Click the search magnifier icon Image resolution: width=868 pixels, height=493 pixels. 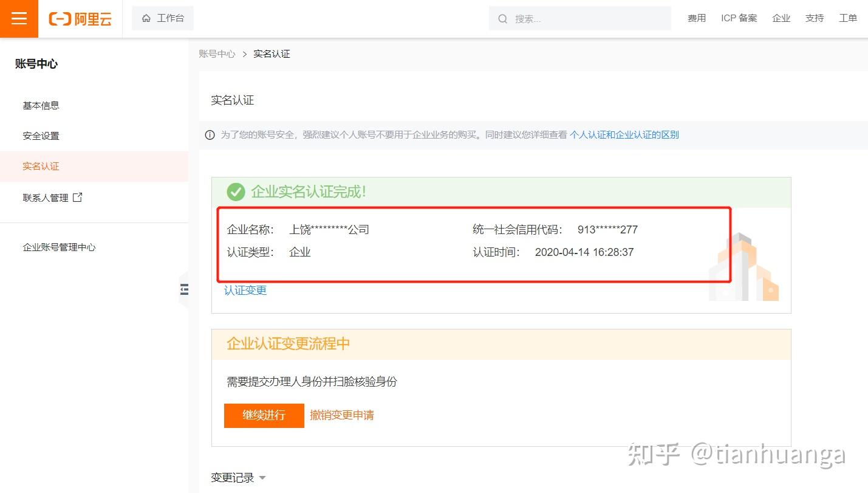coord(502,19)
